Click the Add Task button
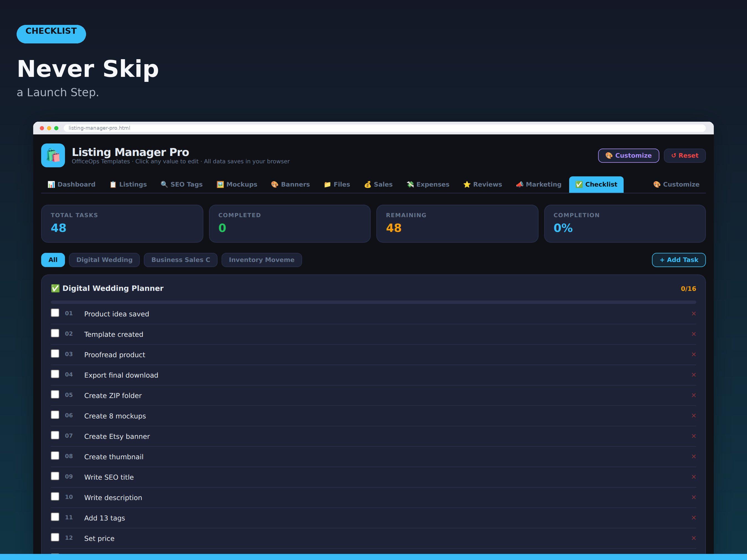This screenshot has height=560, width=747. [x=679, y=260]
